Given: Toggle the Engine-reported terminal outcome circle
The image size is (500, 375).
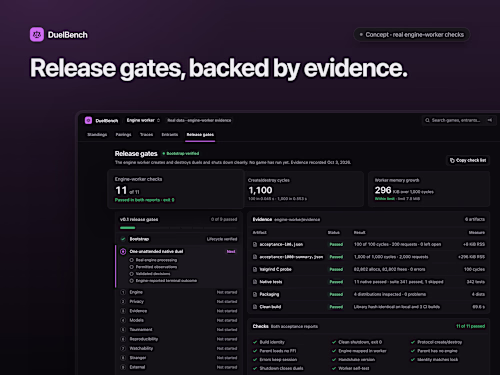Looking at the screenshot, I should click(x=131, y=281).
